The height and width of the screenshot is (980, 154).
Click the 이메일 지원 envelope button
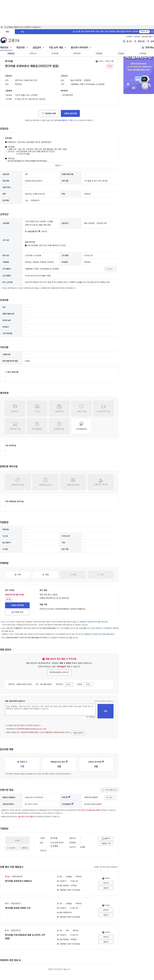pyautogui.click(x=17, y=612)
